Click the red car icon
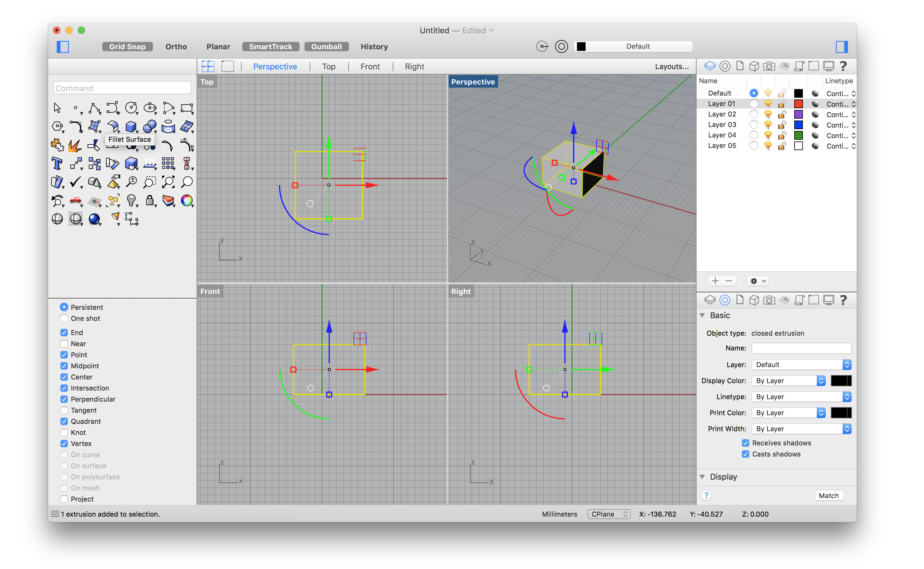 coord(76,200)
